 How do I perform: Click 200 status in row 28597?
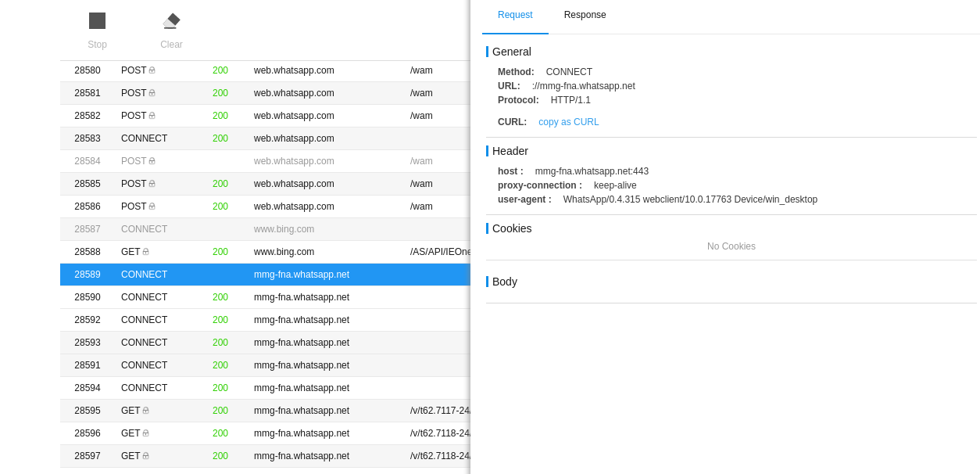220,456
